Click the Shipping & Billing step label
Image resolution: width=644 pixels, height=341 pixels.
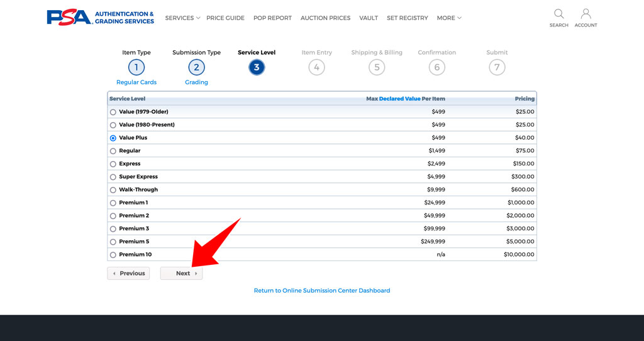(x=377, y=53)
